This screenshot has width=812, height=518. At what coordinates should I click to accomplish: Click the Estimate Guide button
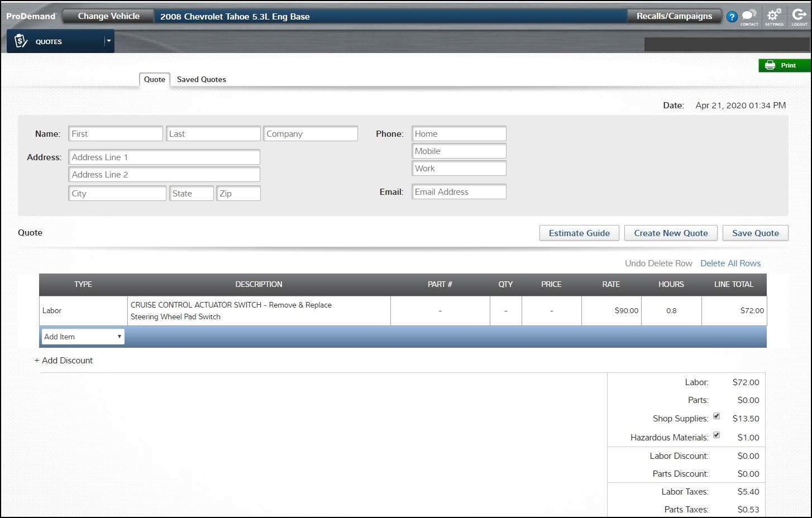579,233
